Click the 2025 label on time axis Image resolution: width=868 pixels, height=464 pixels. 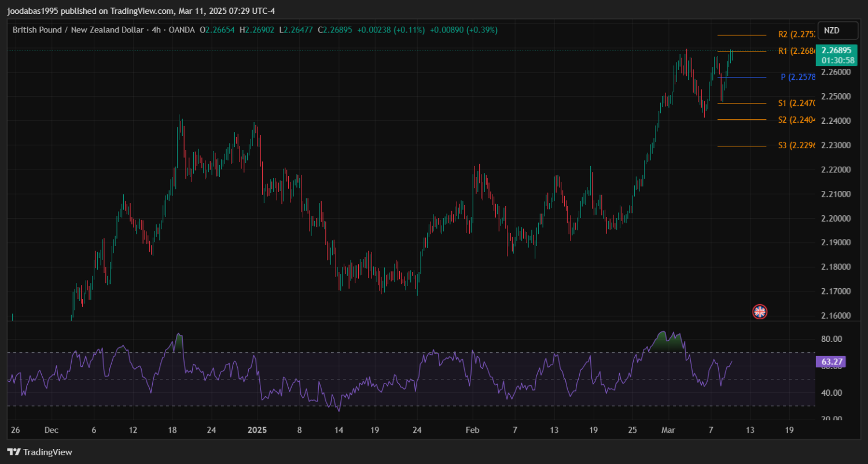coord(257,430)
